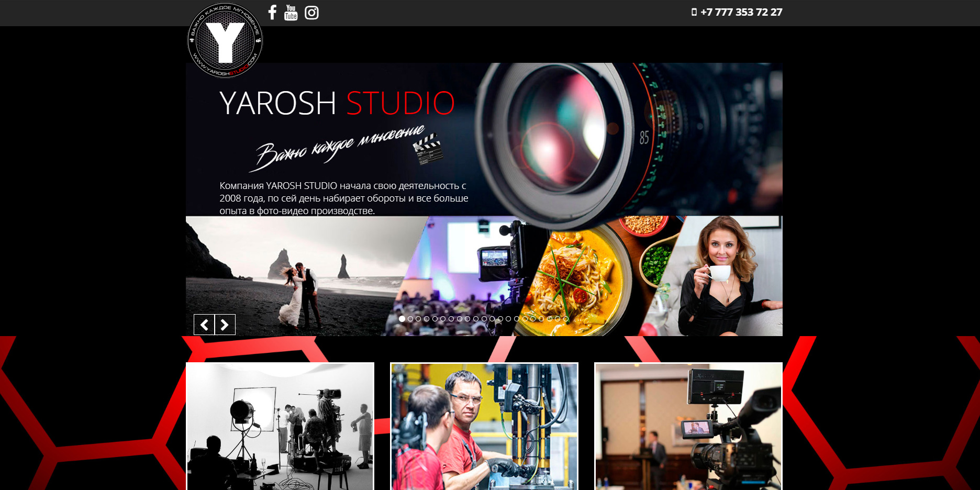Image resolution: width=980 pixels, height=490 pixels.
Task: Click the 'Компания YAROSH STUDIO начала' description text
Action: click(x=344, y=198)
